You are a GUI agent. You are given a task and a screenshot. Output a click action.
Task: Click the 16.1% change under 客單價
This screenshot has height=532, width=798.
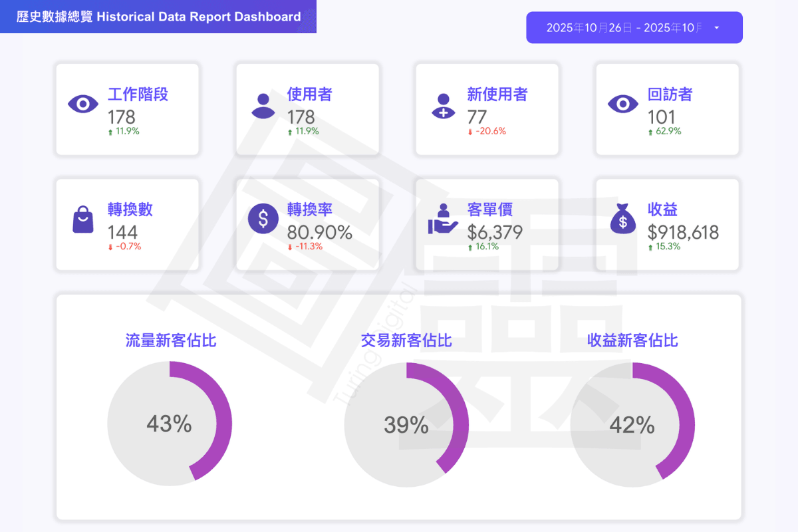point(488,247)
